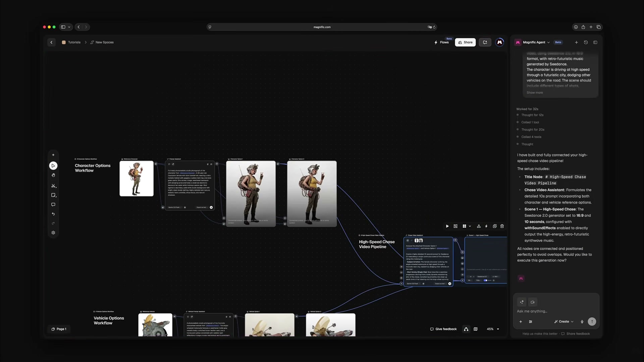644x362 pixels.
Task: Open agent chat settings sliders icon
Action: (530, 321)
